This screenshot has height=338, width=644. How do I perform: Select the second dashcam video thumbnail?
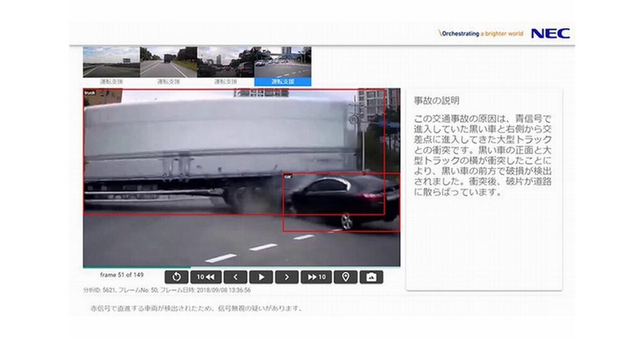[167, 64]
